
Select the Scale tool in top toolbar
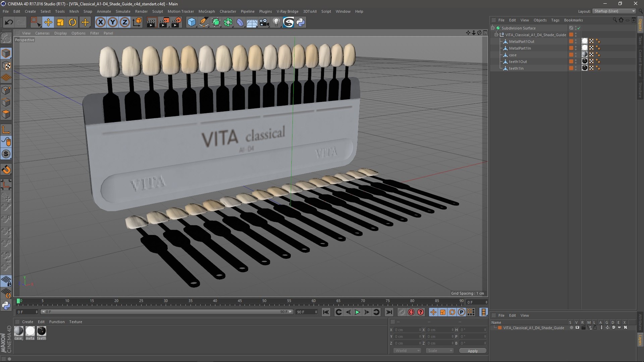click(60, 22)
